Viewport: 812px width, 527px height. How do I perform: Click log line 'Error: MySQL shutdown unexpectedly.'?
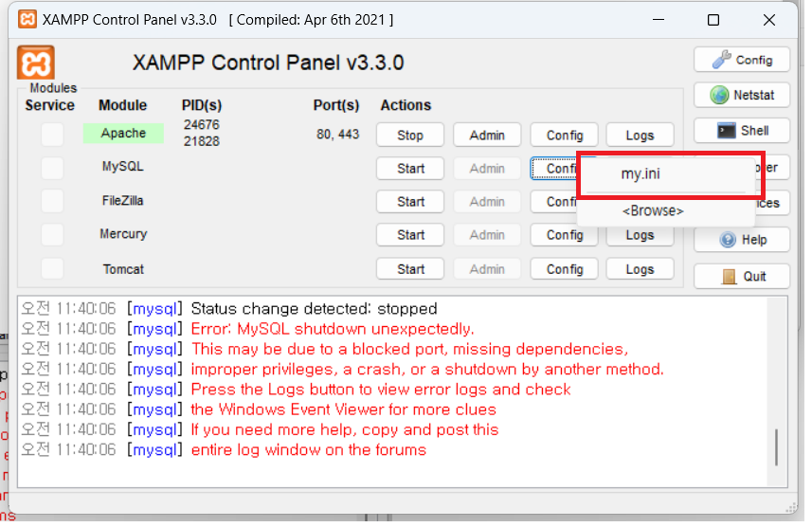(333, 329)
